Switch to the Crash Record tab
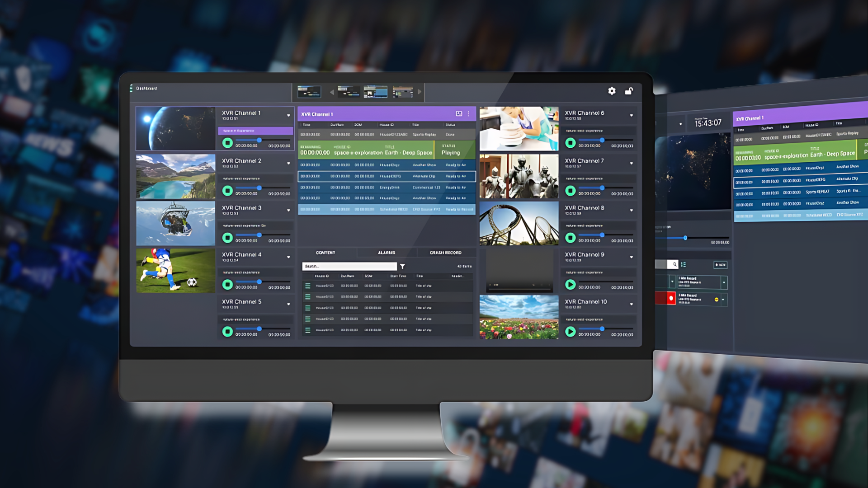 [x=445, y=253]
